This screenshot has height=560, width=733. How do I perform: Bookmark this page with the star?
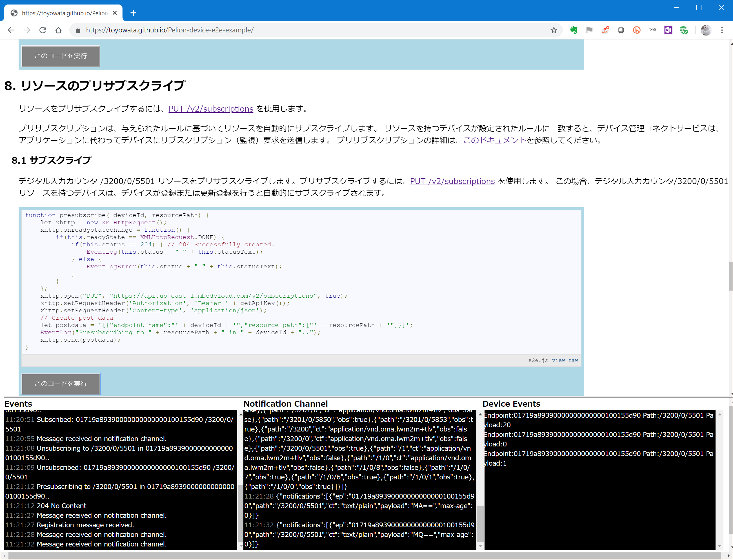(x=554, y=30)
